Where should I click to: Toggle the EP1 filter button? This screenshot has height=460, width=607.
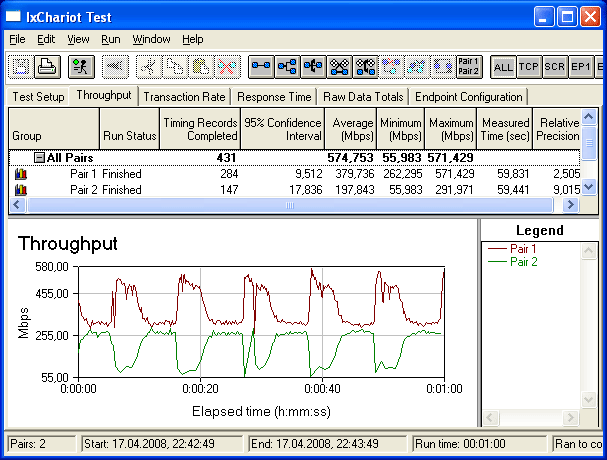[581, 67]
